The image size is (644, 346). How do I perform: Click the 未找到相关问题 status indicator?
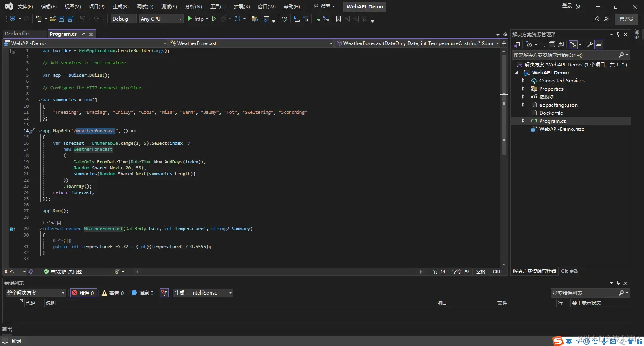63,272
